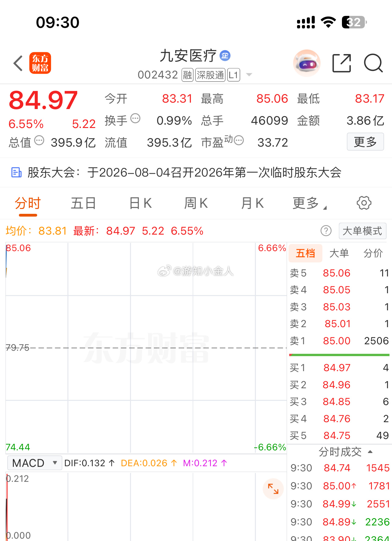Tap the DEA:0.026 indicator value
The width and height of the screenshot is (392, 541).
tap(149, 463)
